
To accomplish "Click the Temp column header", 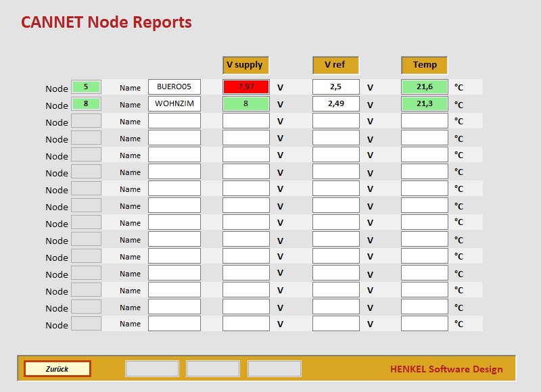I will [x=423, y=65].
